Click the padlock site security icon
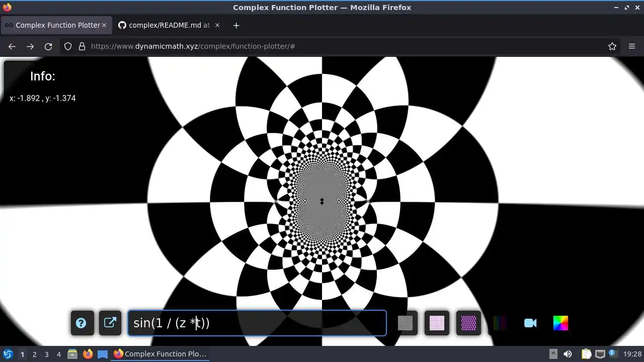644x362 pixels. [x=82, y=46]
